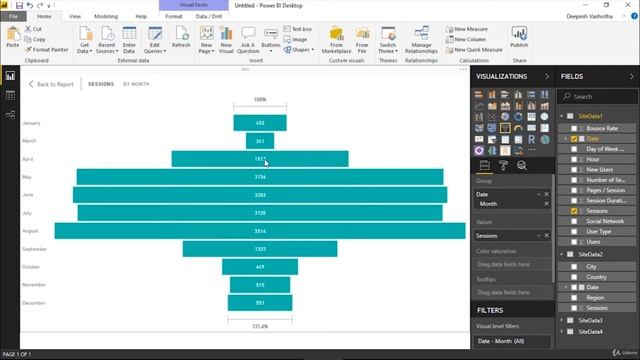This screenshot has width=640, height=360.
Task: Click the Fields Search box
Action: [x=597, y=97]
